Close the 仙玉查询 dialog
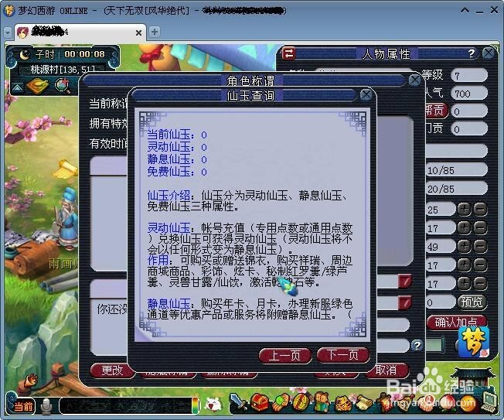 point(366,95)
